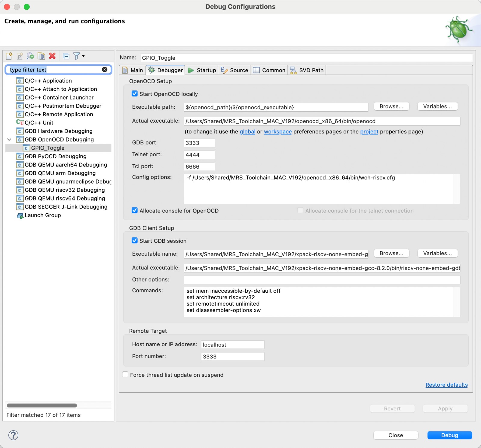The image size is (481, 448).
Task: Open the workspace preferences link
Action: [278, 132]
